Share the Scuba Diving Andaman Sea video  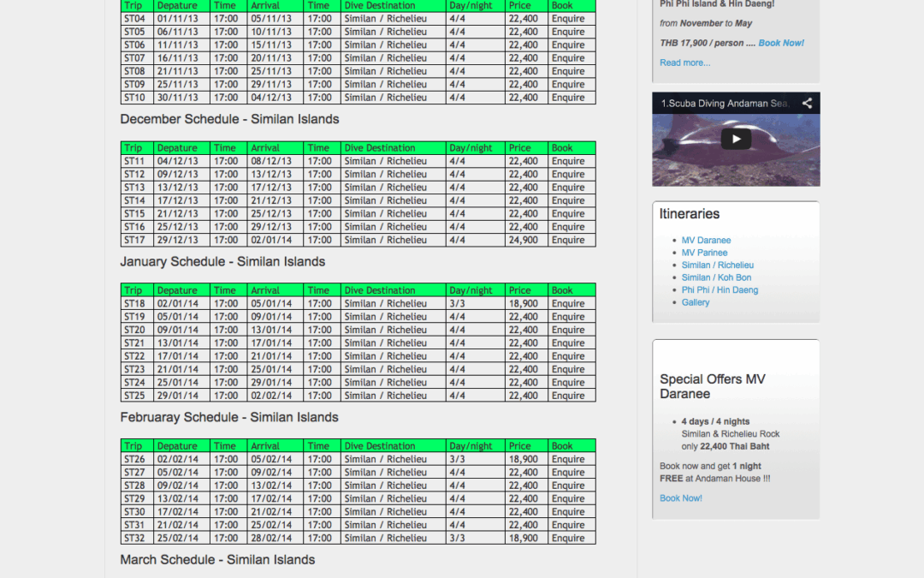[x=807, y=104]
